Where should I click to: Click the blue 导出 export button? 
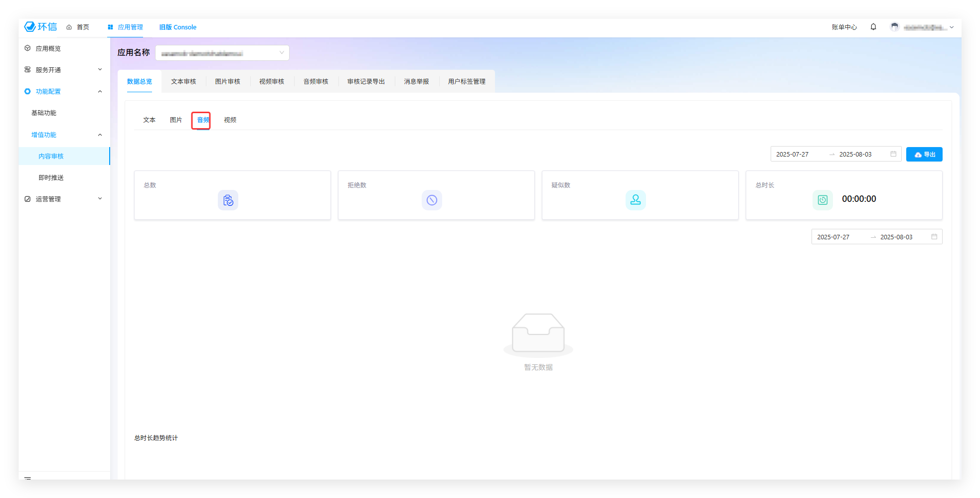[x=924, y=155]
